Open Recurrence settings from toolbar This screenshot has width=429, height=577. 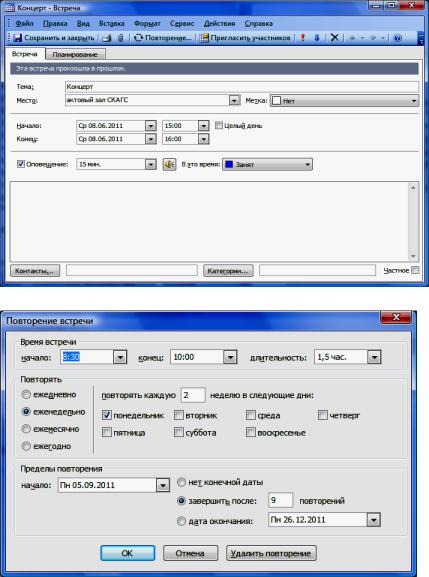click(162, 38)
